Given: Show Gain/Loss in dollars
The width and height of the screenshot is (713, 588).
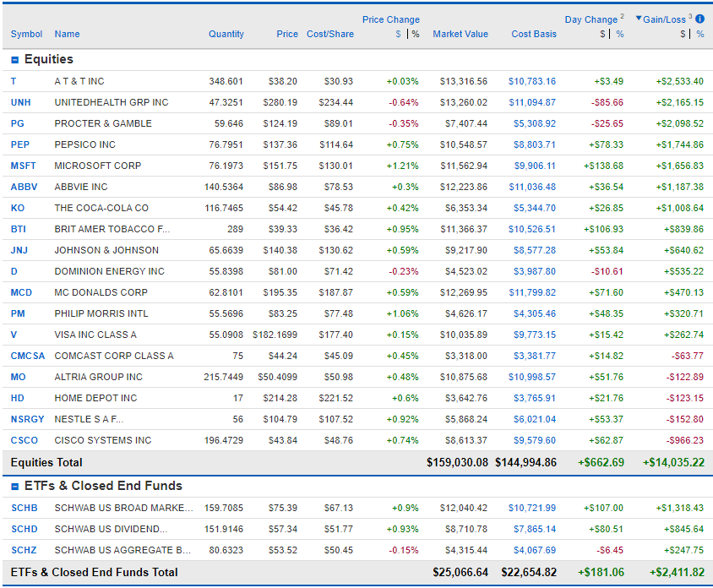Looking at the screenshot, I should click(683, 34).
